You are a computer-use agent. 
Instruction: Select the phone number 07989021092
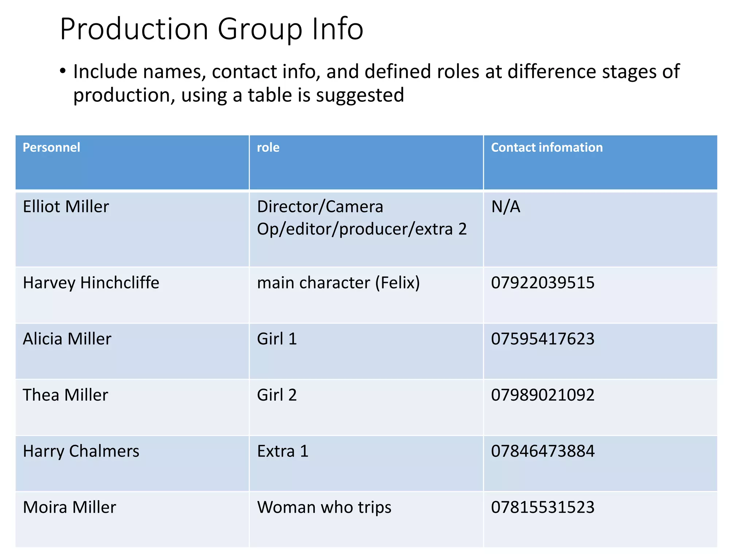(x=543, y=395)
